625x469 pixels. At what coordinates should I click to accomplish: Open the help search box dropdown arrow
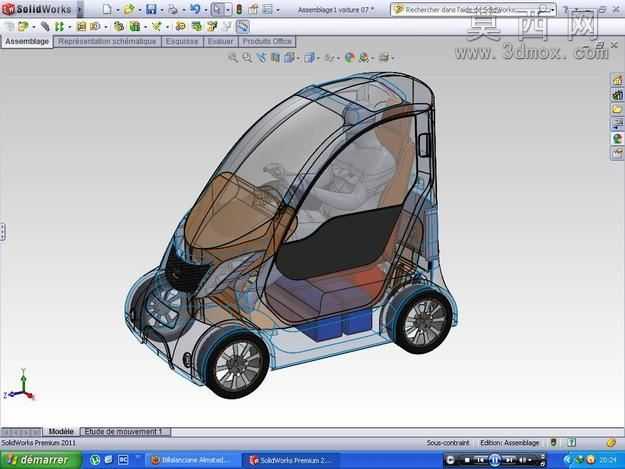553,10
